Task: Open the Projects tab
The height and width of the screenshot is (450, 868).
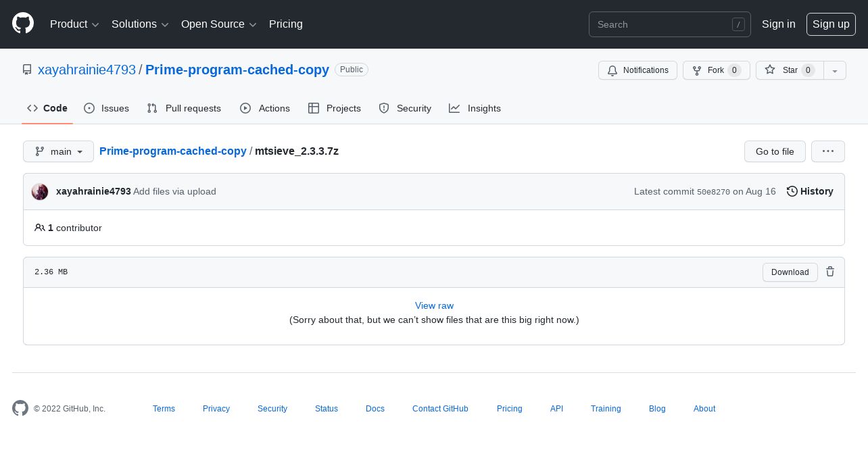Action: (x=335, y=108)
